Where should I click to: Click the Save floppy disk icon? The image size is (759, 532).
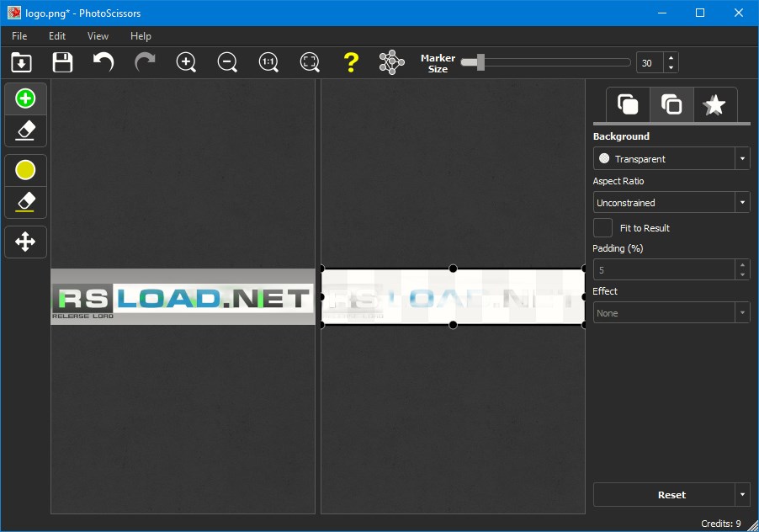coord(62,62)
